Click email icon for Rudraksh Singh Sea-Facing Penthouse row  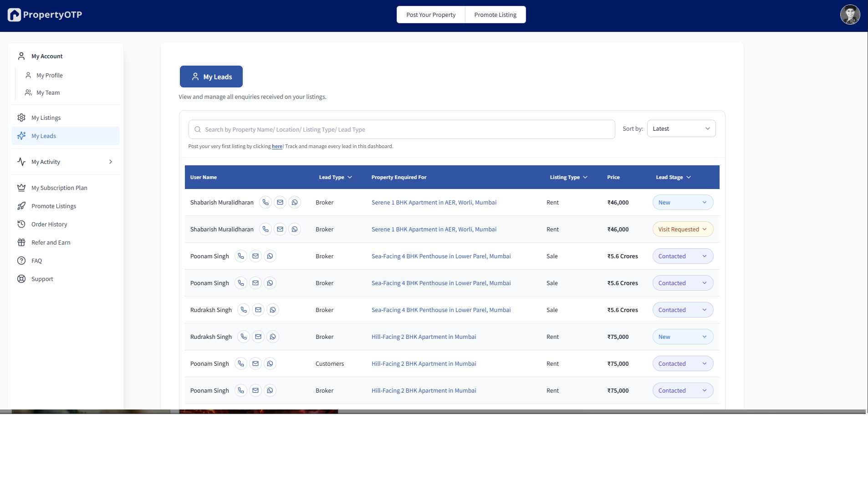pos(258,310)
